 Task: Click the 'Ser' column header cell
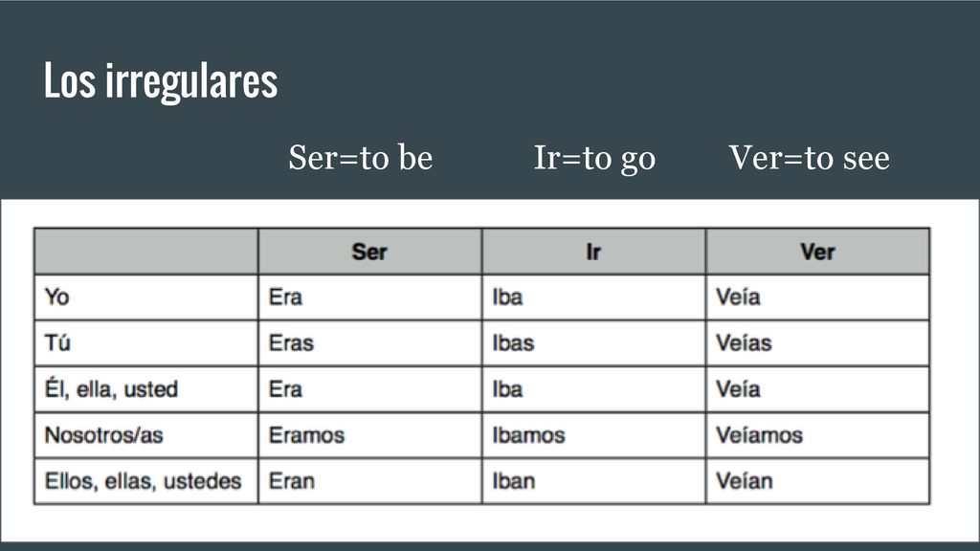coord(370,252)
